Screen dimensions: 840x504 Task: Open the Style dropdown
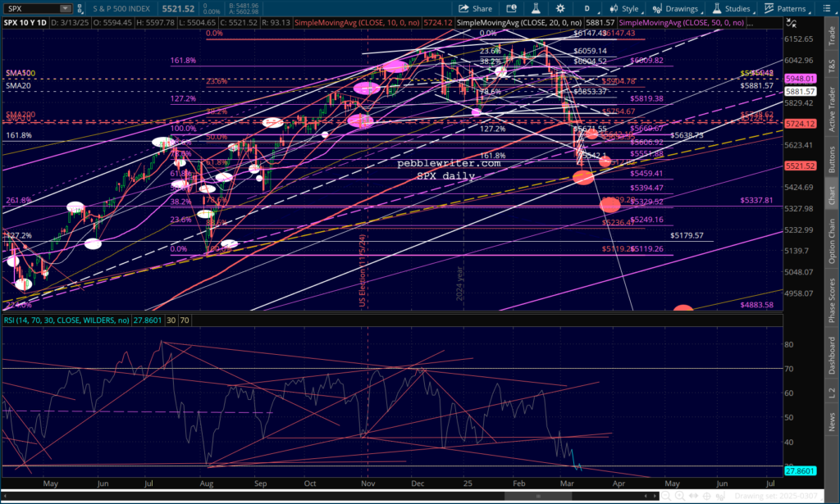click(x=625, y=8)
